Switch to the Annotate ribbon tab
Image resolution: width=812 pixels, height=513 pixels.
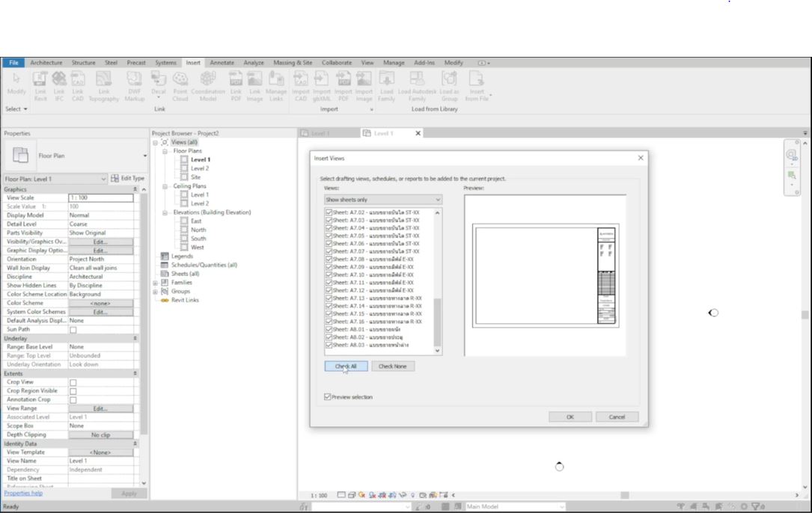point(222,63)
